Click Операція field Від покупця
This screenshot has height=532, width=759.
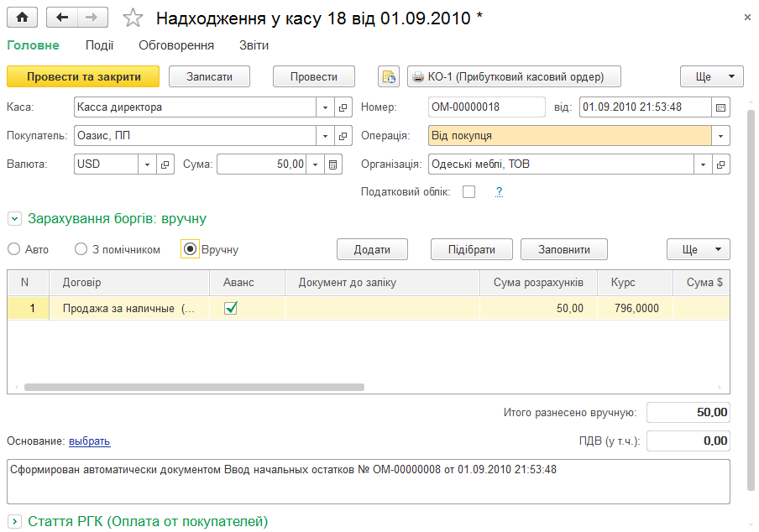pos(570,136)
